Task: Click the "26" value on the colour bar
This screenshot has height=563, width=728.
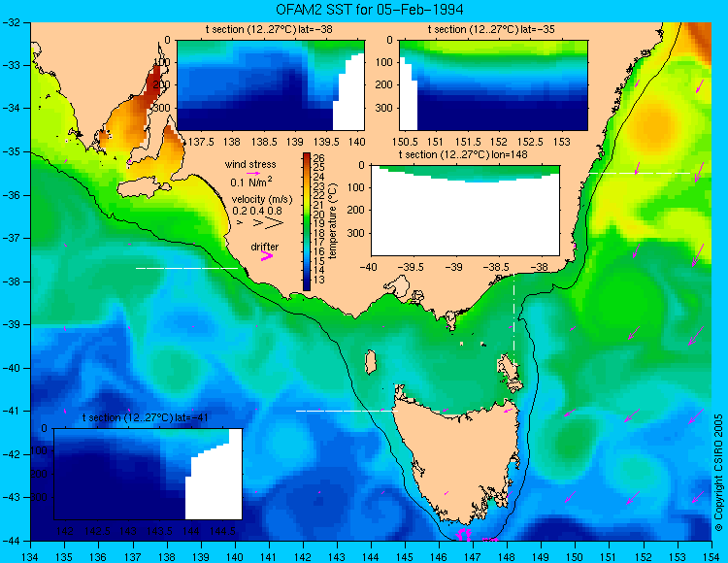Action: coord(319,158)
